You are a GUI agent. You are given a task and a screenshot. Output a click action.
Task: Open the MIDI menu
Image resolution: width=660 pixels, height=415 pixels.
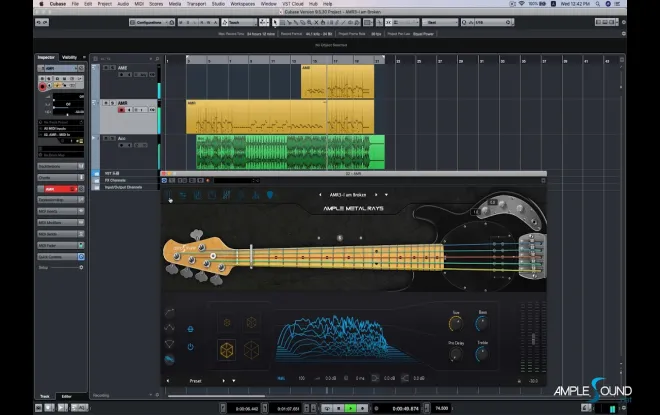pos(139,4)
